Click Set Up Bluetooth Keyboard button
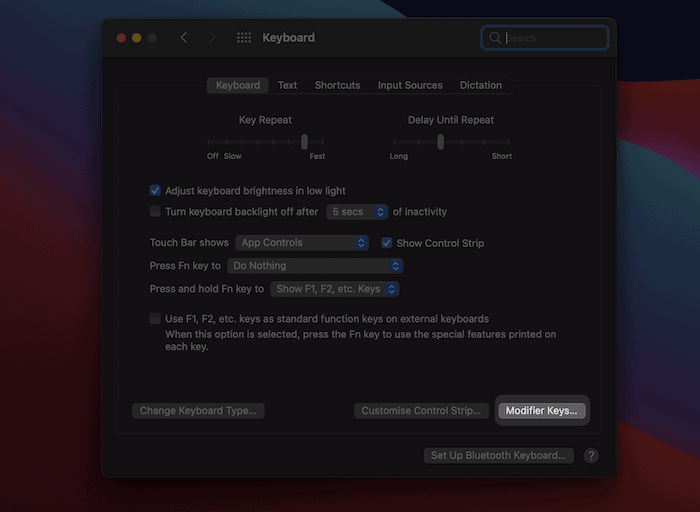Screen dimensions: 700x512 coord(498,455)
